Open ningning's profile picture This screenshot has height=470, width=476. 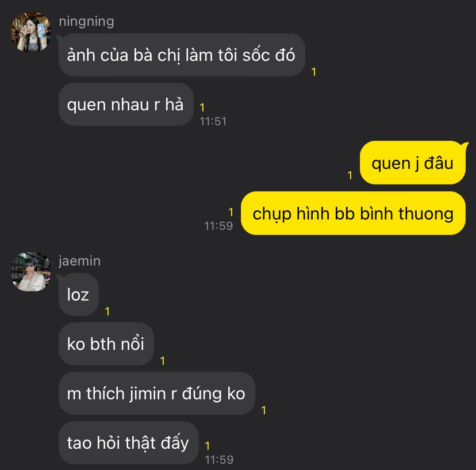pos(31,32)
